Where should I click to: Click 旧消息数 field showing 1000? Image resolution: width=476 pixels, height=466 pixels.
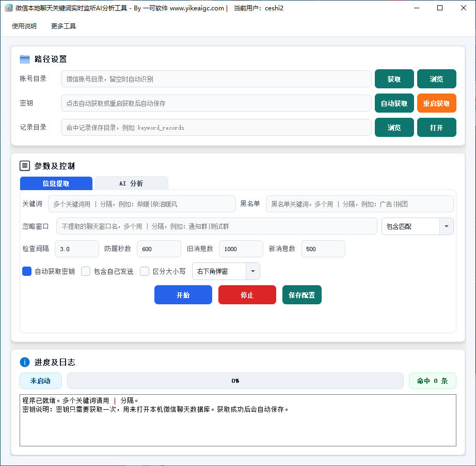click(x=241, y=249)
